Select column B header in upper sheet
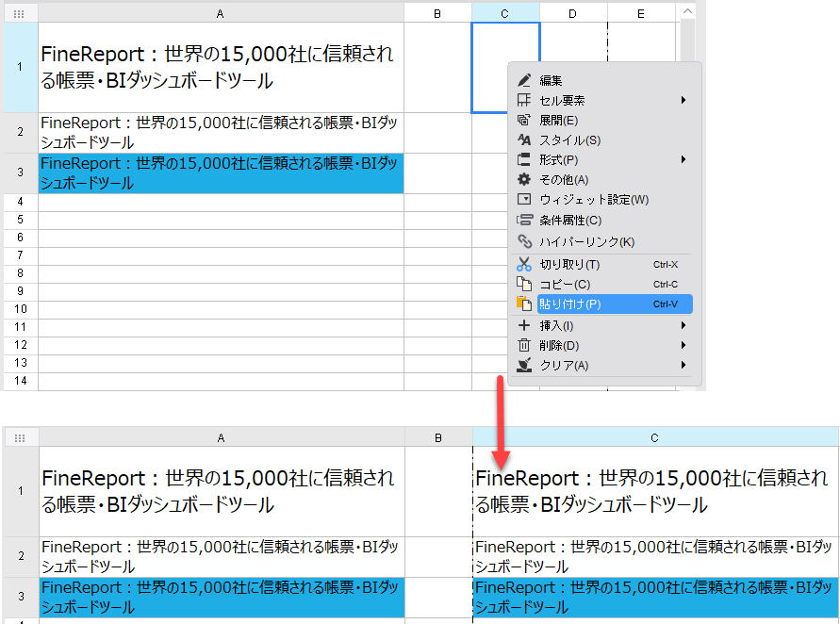 [437, 14]
